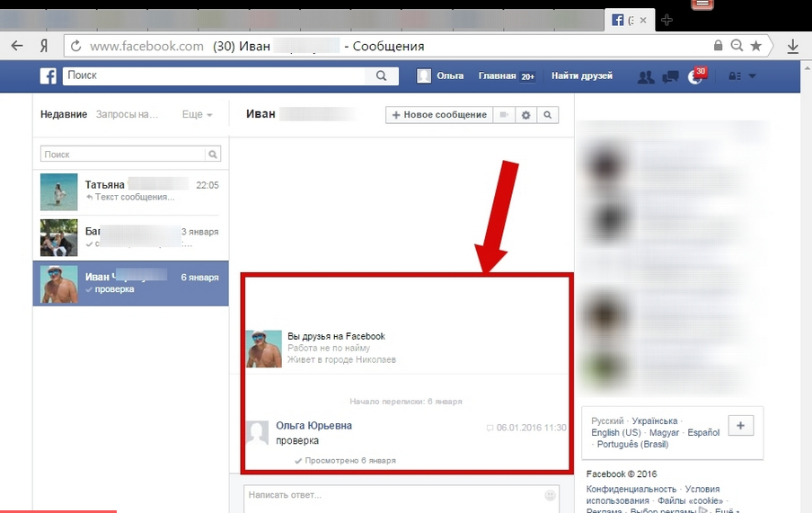Click the Facebook search magnifier button
This screenshot has width=812, height=513.
pyautogui.click(x=381, y=75)
